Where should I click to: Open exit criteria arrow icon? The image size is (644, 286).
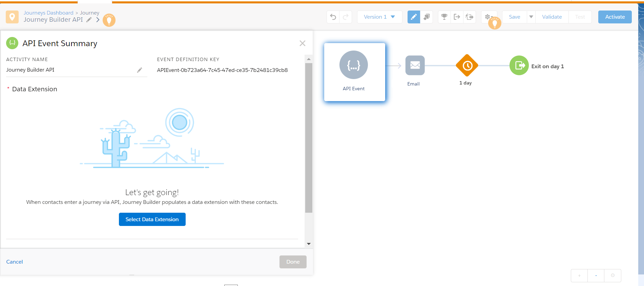coord(457,17)
